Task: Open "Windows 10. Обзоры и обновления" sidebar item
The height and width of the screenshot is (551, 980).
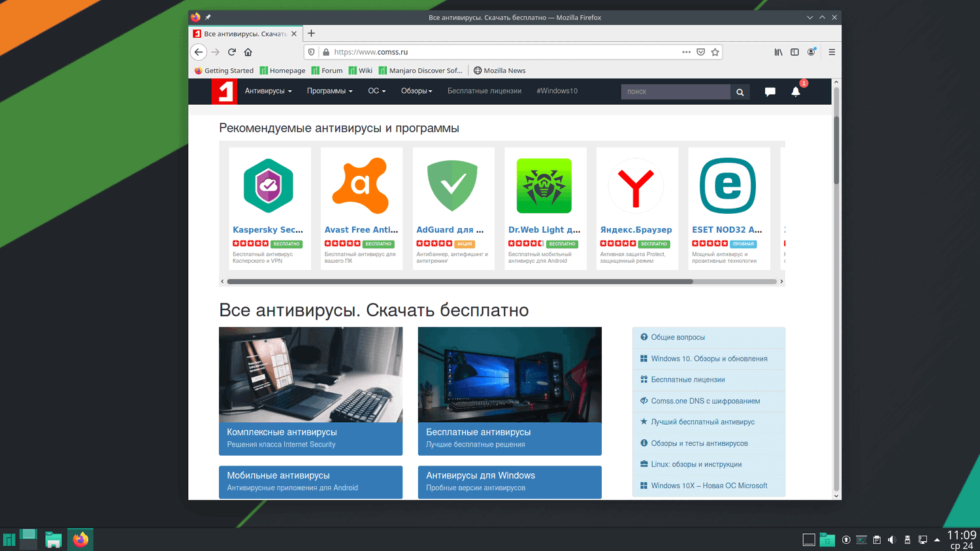Action: [x=709, y=359]
